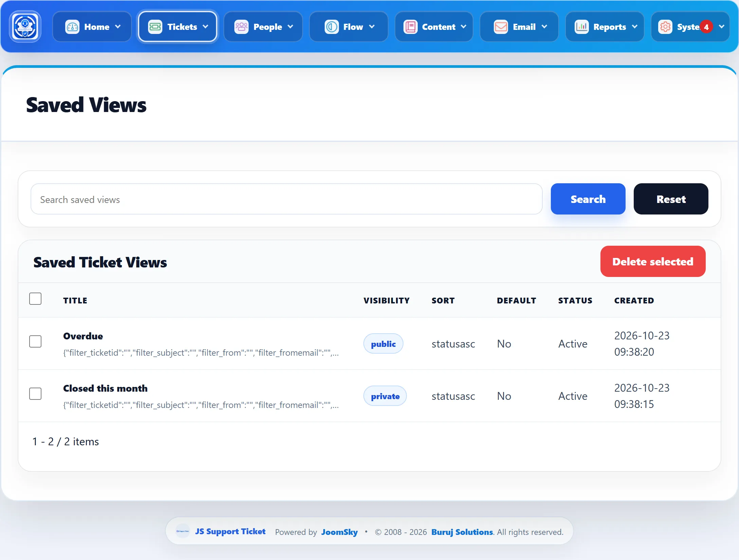Click the VISIBILITY column header

point(386,300)
